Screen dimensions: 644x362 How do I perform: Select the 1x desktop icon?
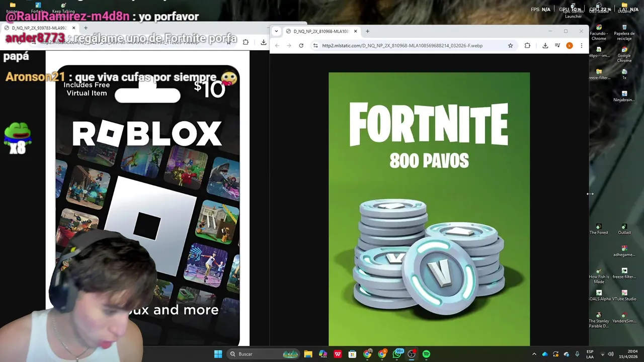624,74
